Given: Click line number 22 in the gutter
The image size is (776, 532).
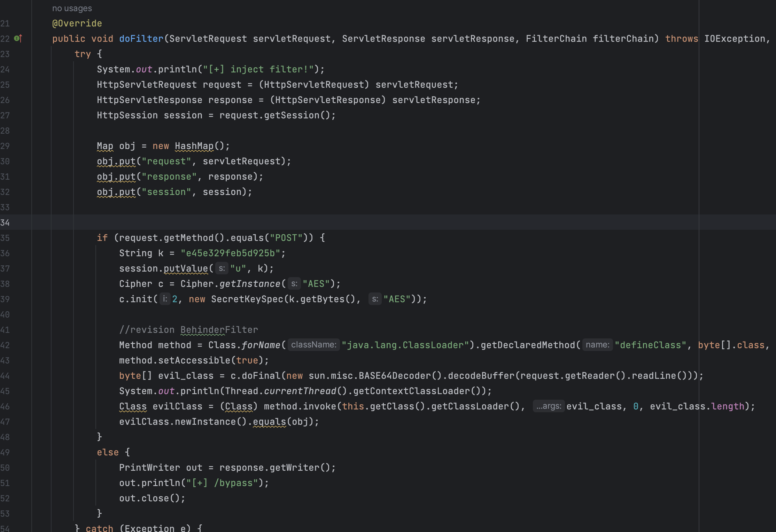Looking at the screenshot, I should 5,39.
